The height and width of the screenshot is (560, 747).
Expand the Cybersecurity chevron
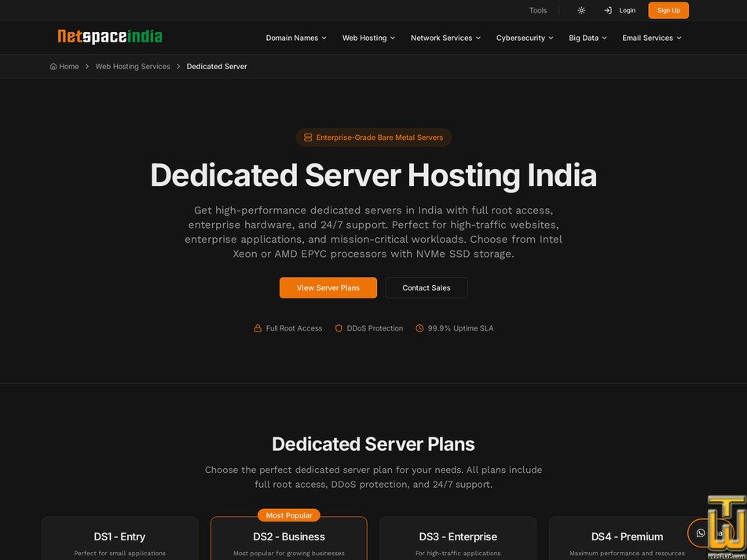pyautogui.click(x=551, y=38)
